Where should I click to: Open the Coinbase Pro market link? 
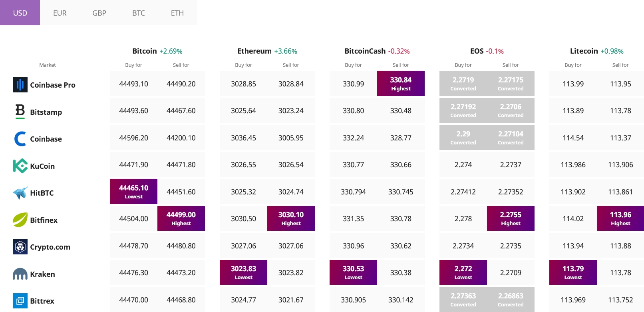click(x=53, y=85)
